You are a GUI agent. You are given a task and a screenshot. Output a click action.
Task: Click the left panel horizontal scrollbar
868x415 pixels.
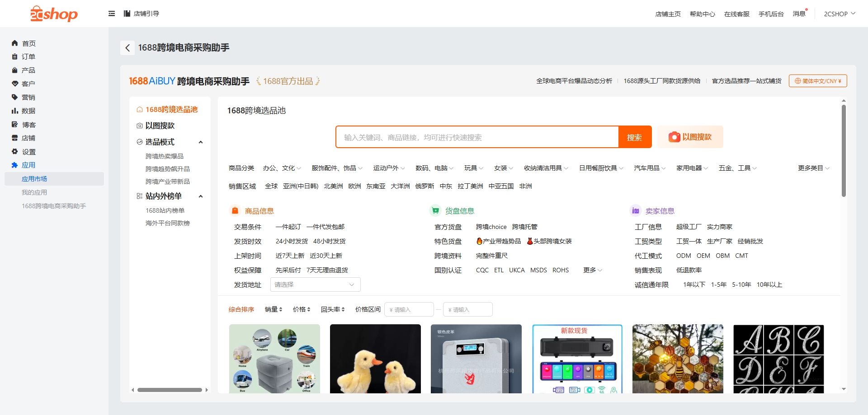(170, 390)
